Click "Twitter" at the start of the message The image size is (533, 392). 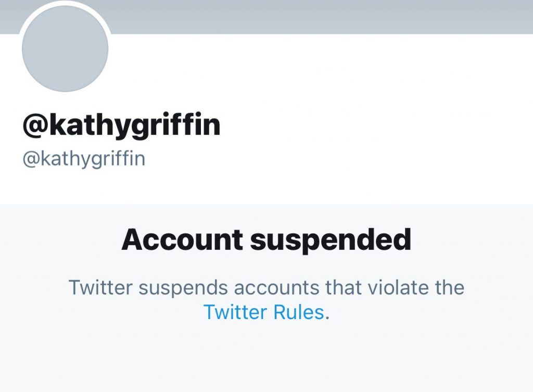click(99, 287)
